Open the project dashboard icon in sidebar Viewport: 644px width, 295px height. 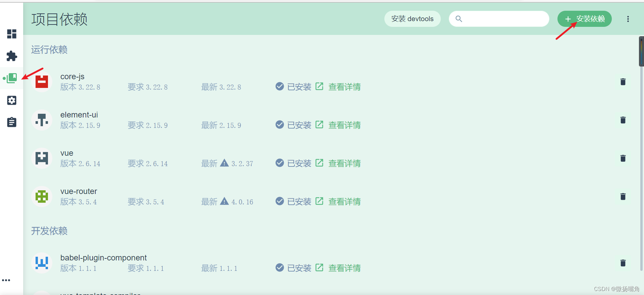(12, 34)
